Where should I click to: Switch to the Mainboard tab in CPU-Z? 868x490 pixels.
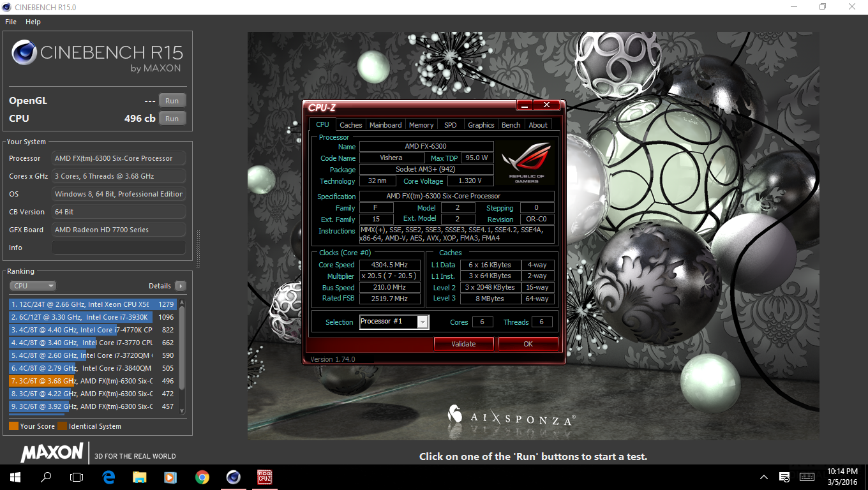(x=385, y=125)
